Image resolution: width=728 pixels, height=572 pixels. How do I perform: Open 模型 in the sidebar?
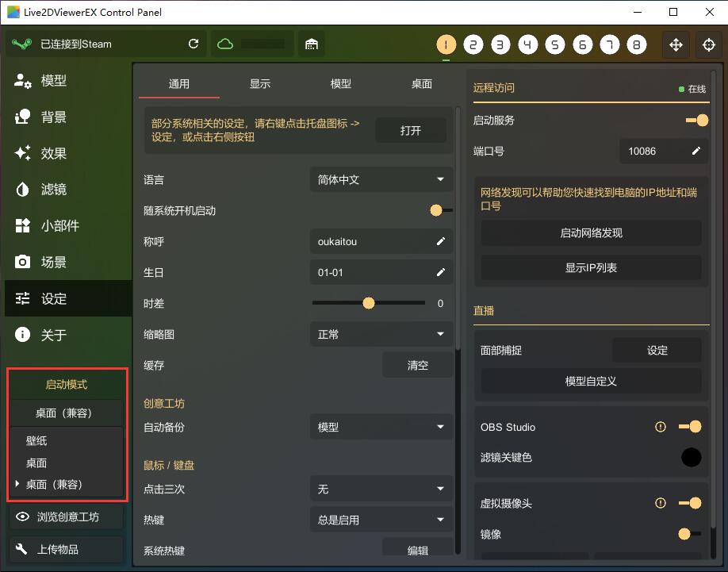(68, 80)
